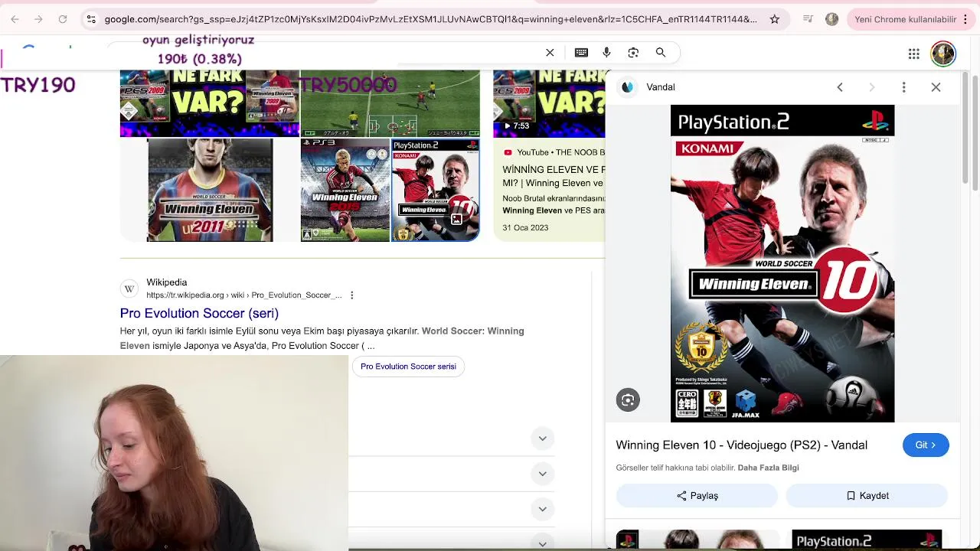Click 'Pro Evolution Soccer serisi' chip

[408, 367]
